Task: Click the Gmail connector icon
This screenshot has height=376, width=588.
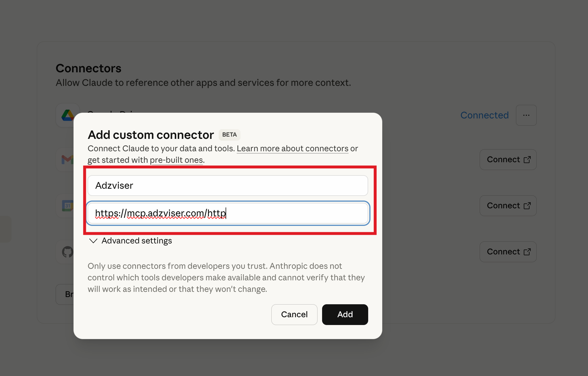Action: [x=68, y=159]
